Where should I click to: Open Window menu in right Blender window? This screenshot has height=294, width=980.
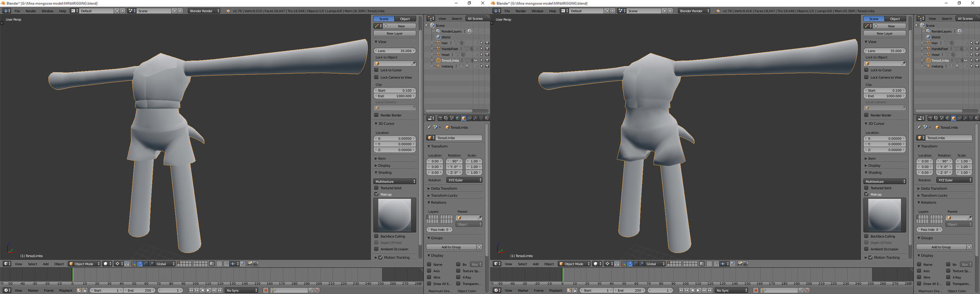tap(537, 11)
